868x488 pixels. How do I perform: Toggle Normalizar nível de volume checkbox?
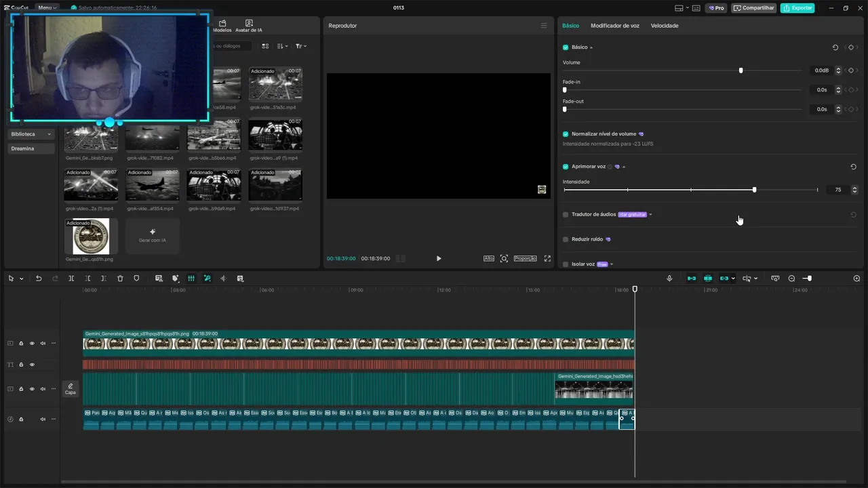(566, 134)
